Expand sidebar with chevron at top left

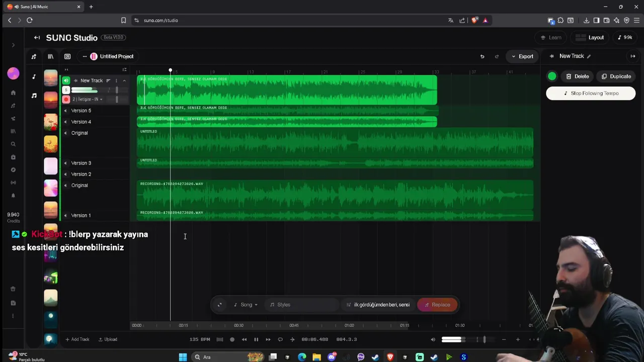point(13,45)
